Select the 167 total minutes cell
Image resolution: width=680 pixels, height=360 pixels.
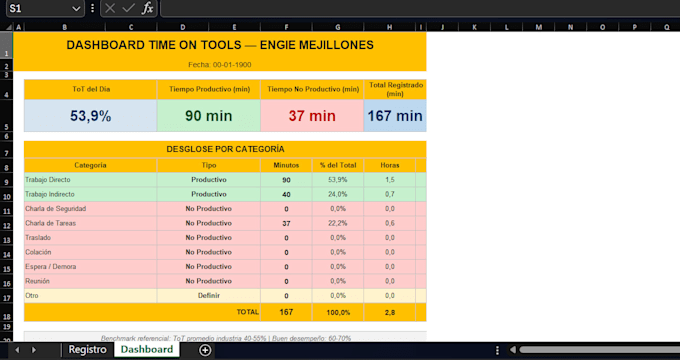[286, 312]
